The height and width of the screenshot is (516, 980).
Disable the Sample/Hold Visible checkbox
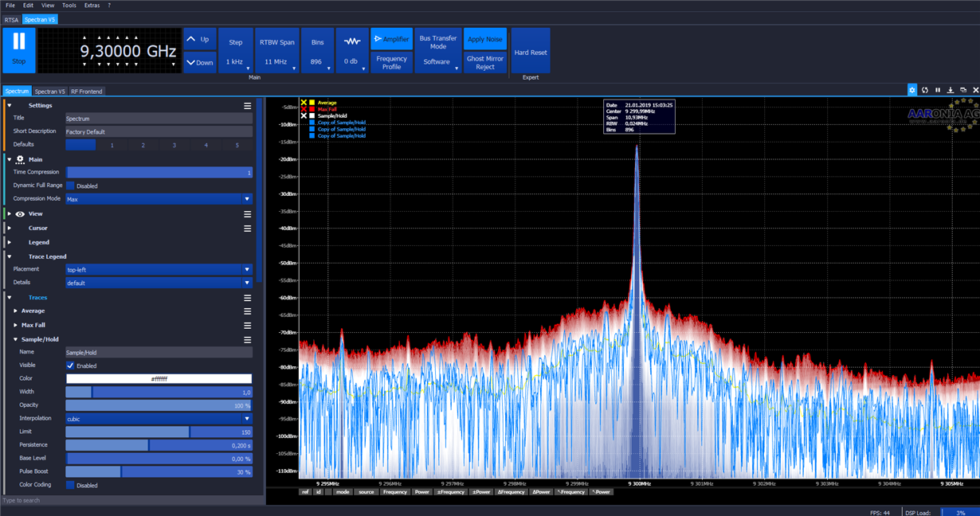70,365
